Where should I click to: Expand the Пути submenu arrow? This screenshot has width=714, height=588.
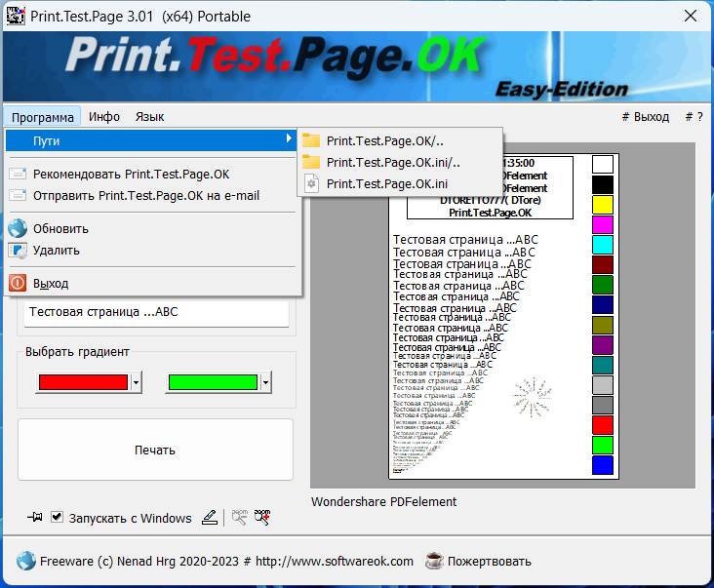(289, 138)
